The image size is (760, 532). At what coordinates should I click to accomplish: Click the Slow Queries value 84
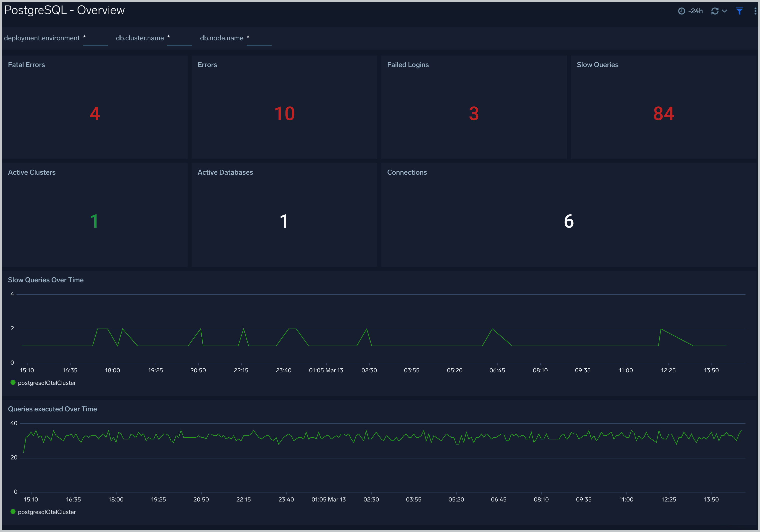[x=663, y=114]
